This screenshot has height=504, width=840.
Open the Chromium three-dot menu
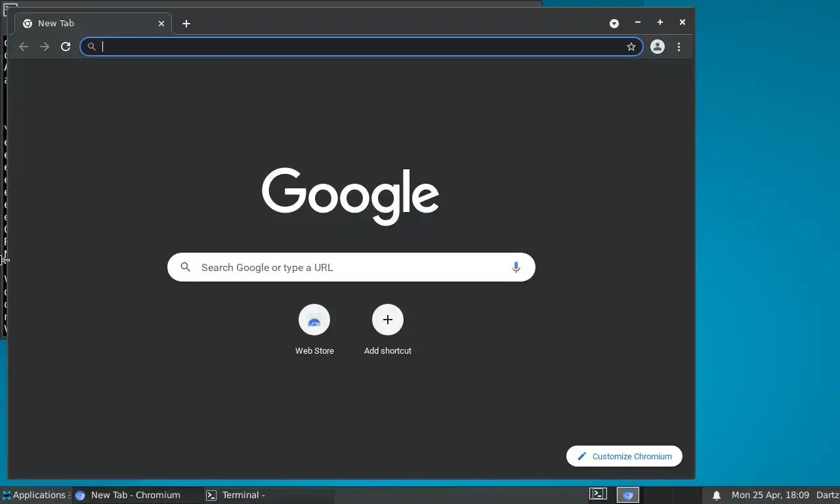click(679, 47)
